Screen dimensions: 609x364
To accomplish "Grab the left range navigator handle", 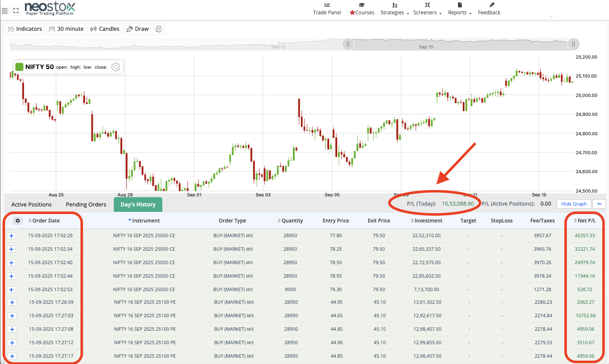I will tap(348, 44).
